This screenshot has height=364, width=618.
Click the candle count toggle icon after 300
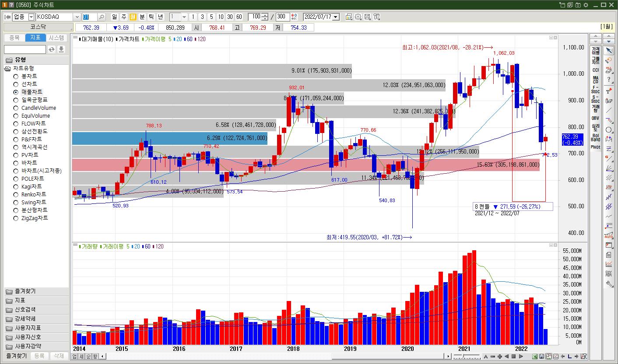coord(294,17)
